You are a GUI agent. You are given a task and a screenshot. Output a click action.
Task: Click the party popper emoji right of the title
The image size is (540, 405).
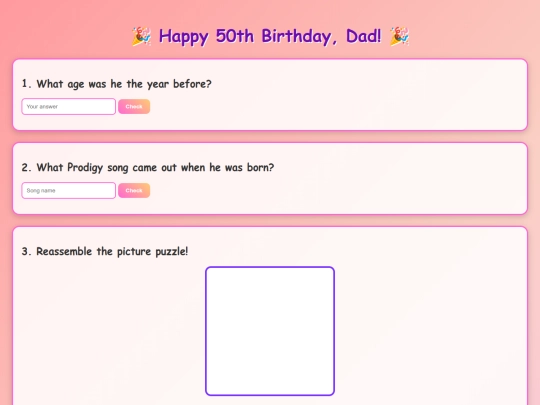tap(399, 36)
